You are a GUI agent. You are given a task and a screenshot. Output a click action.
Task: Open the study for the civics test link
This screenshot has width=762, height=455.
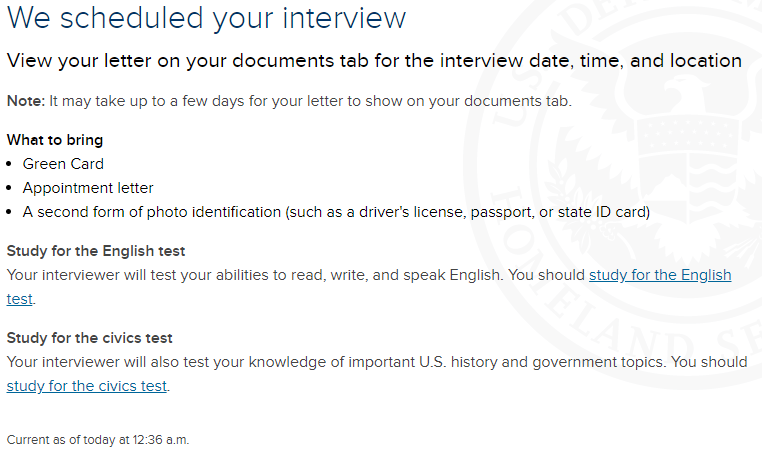click(87, 386)
